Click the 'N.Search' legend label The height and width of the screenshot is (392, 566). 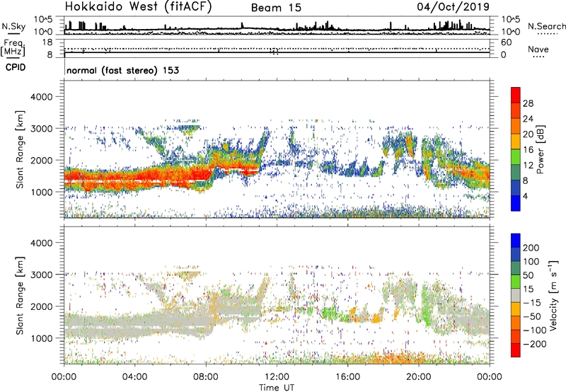(546, 26)
